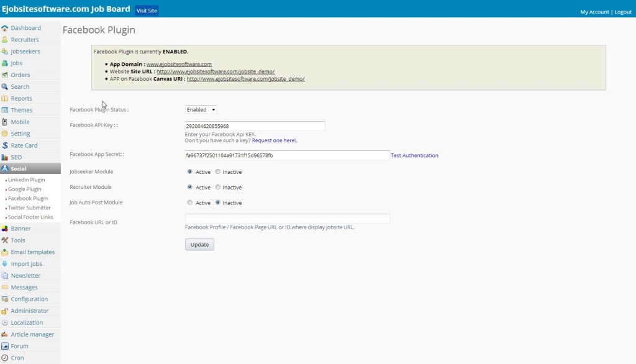
Task: Set Jobseeker Module to Active
Action: (x=190, y=171)
